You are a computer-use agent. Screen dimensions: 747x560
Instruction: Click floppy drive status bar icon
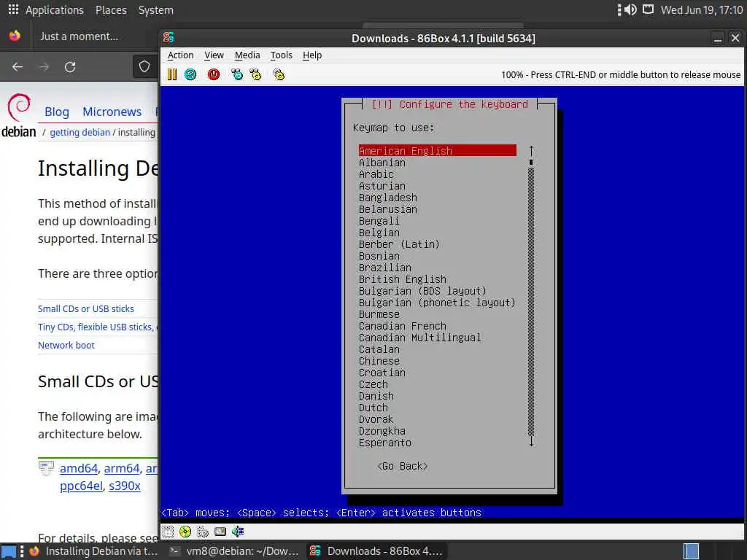pyautogui.click(x=168, y=532)
